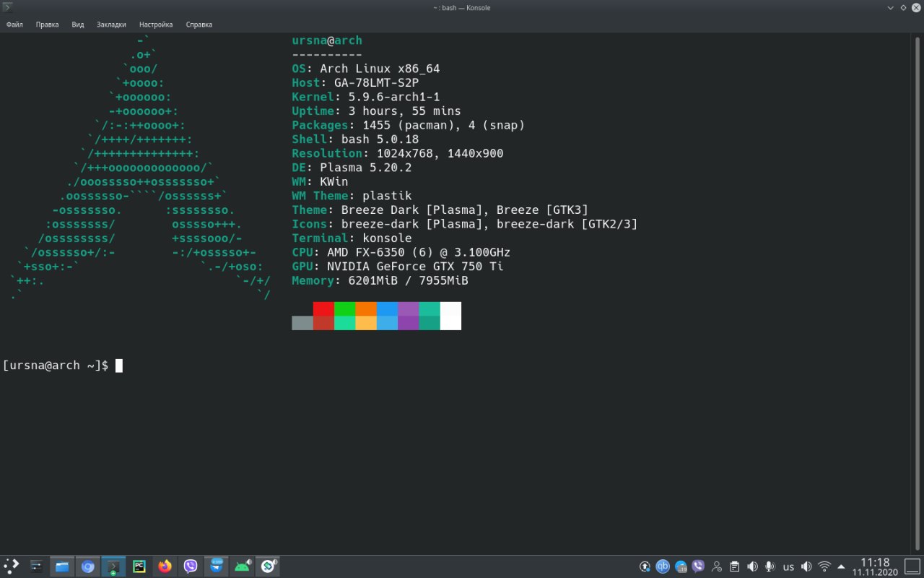Click the Konsole window menu icon in titlebar
Viewport: 924px width, 578px height.
8,7
